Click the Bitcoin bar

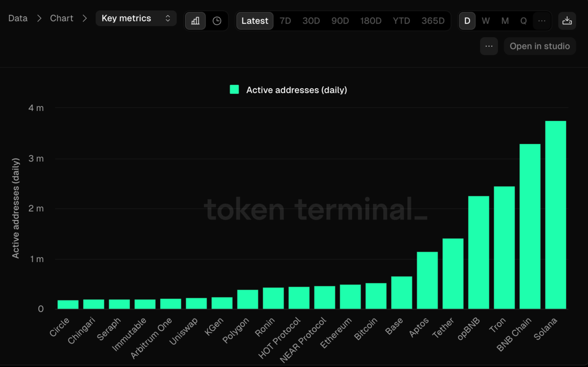(376, 296)
